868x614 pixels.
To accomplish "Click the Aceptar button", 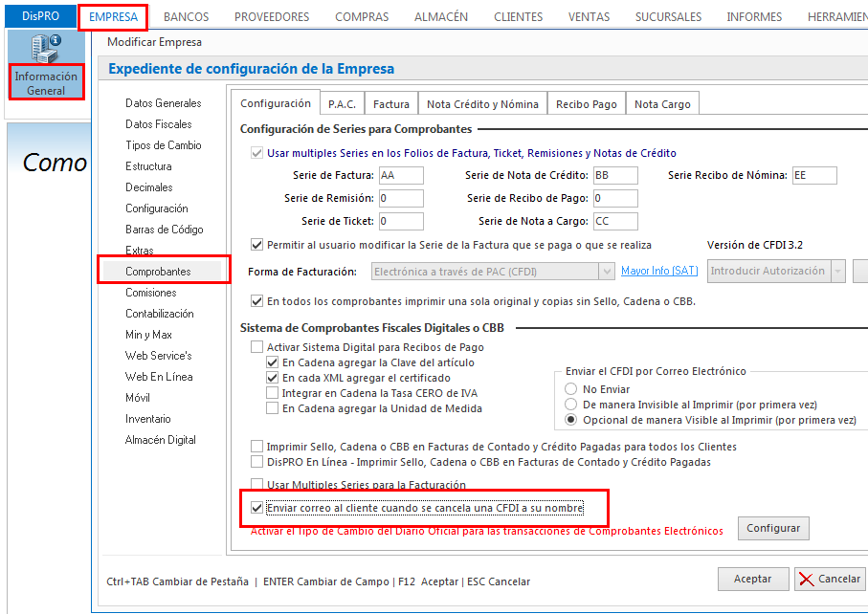I will pyautogui.click(x=752, y=579).
